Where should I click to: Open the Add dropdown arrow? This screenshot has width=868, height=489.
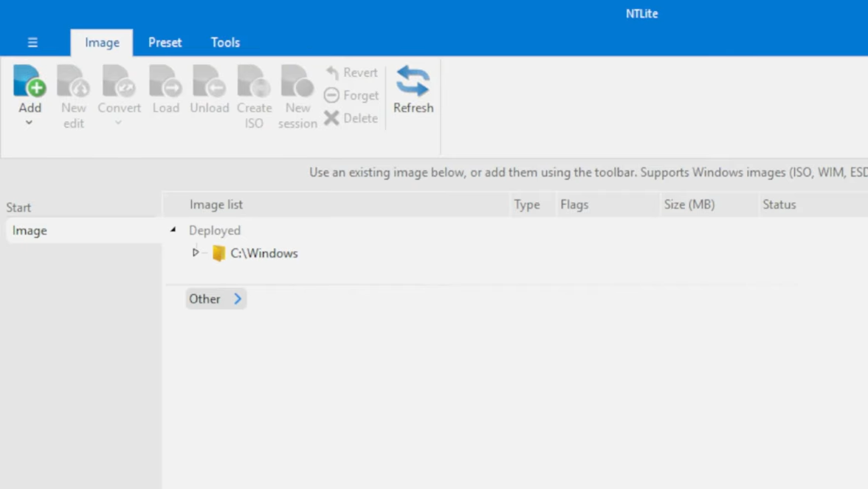click(30, 123)
